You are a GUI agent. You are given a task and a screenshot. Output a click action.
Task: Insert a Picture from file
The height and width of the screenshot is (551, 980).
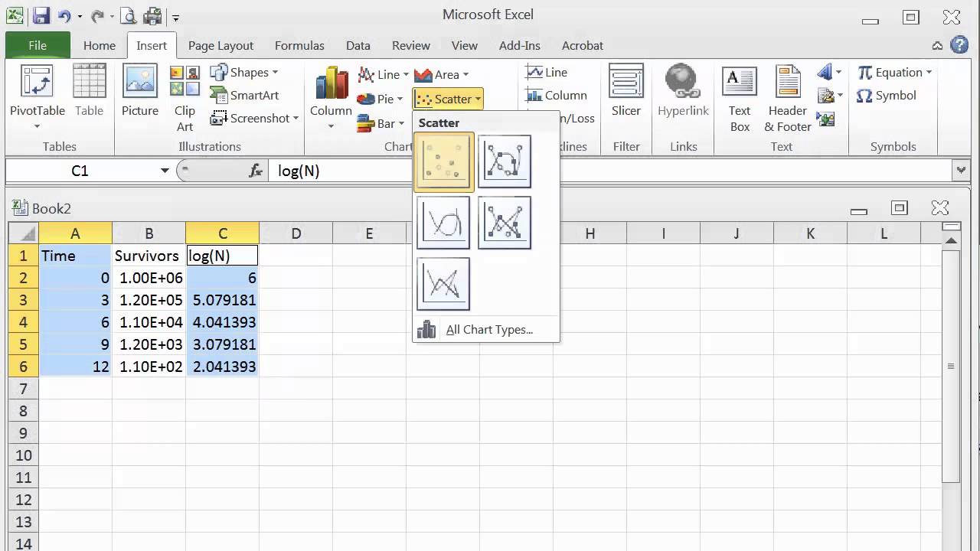tap(140, 91)
